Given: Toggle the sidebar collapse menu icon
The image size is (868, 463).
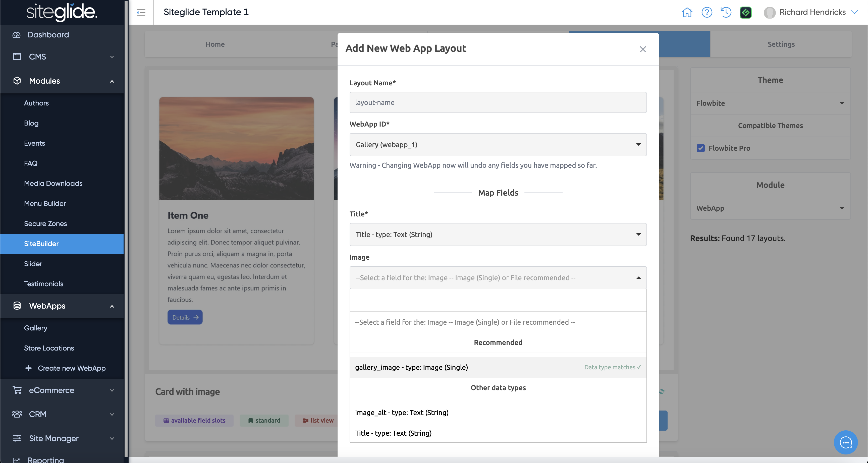Looking at the screenshot, I should (x=141, y=13).
